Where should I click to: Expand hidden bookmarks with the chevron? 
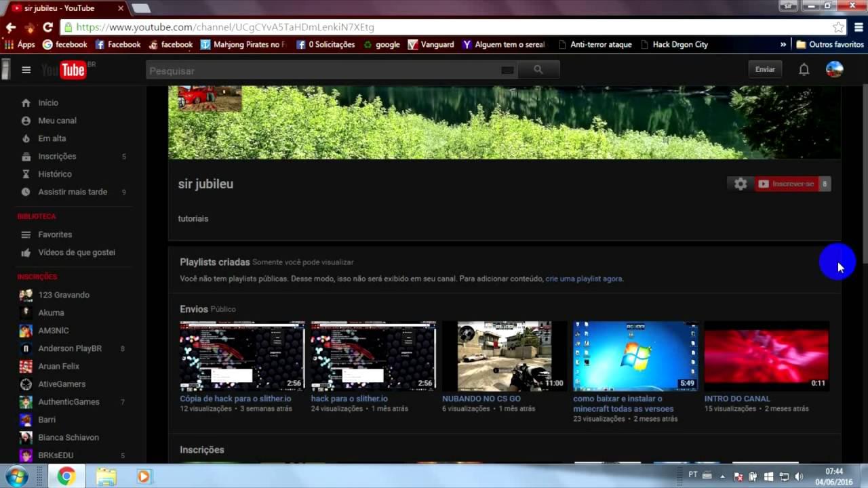pos(783,45)
